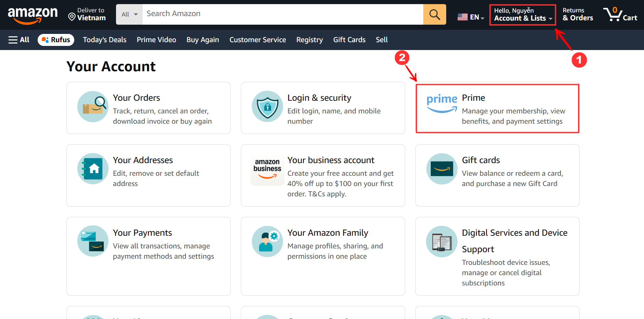The image size is (644, 319).
Task: Click the Login & security shield icon
Action: click(268, 107)
